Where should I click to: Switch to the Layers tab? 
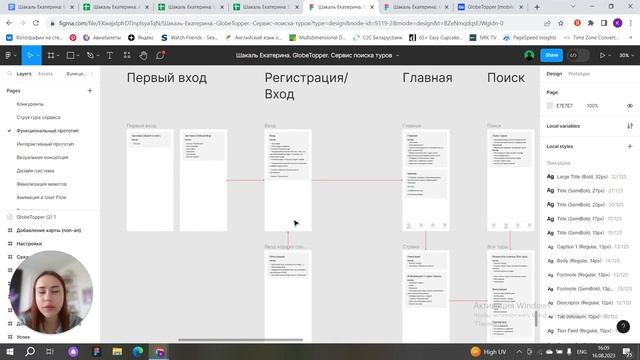[24, 73]
